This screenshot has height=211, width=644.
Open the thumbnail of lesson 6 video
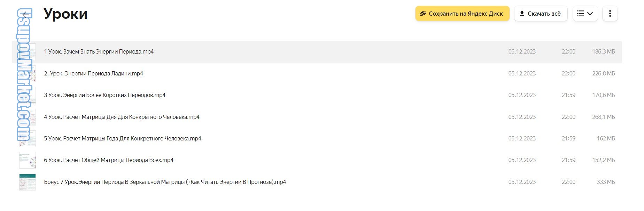[x=28, y=160]
